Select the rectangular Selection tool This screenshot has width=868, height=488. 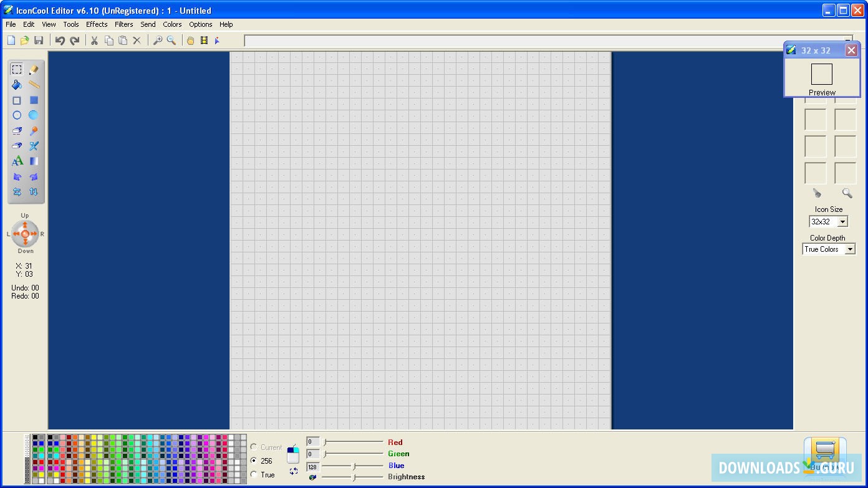coord(17,69)
